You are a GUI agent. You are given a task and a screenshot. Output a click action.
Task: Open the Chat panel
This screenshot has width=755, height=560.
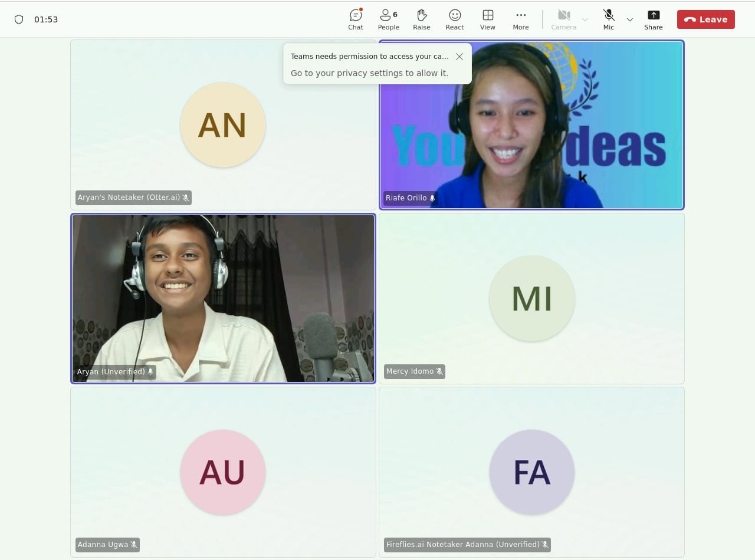(356, 19)
